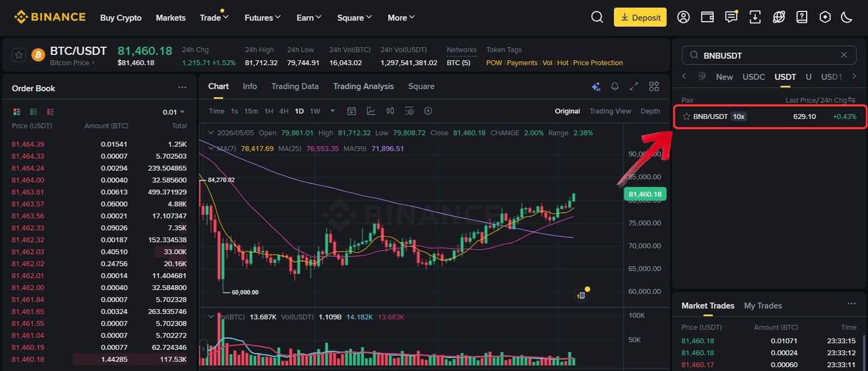
Task: Click the hexagon chart settings icon
Action: point(428,111)
